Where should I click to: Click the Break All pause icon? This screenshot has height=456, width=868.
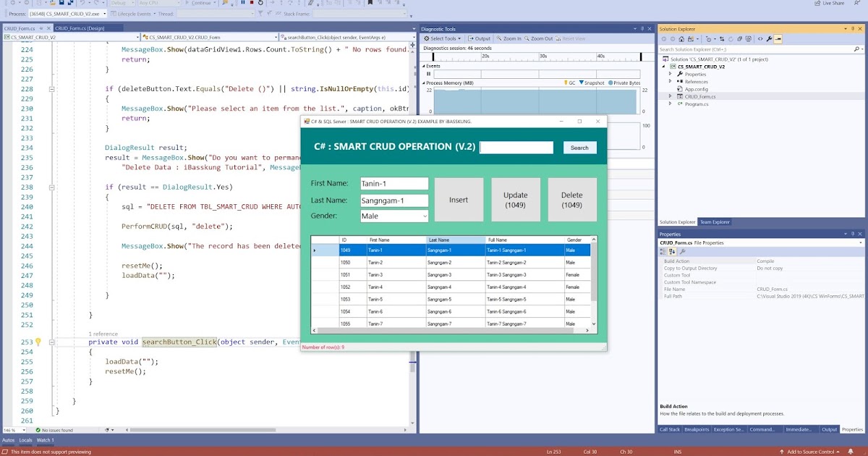click(x=242, y=3)
